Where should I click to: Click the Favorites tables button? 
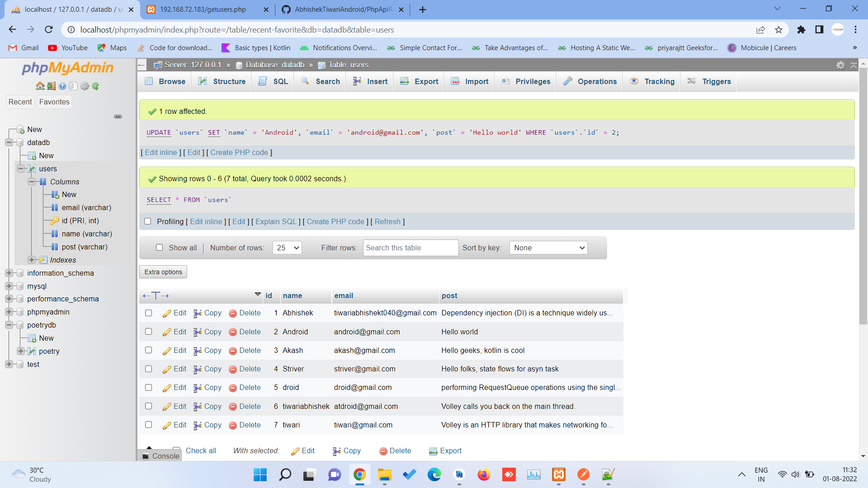point(54,102)
